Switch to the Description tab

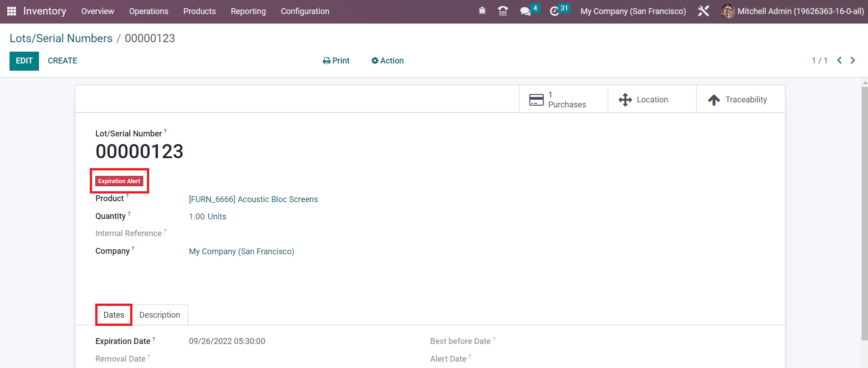(160, 315)
